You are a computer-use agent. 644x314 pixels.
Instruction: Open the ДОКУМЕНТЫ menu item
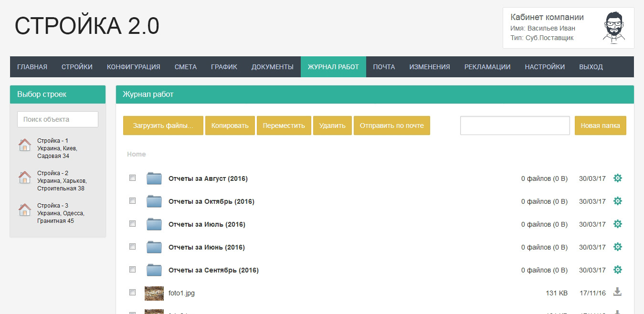(x=272, y=67)
